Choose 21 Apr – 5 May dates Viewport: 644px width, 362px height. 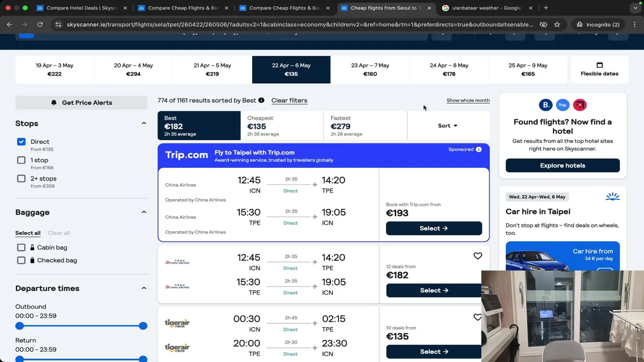coord(212,69)
